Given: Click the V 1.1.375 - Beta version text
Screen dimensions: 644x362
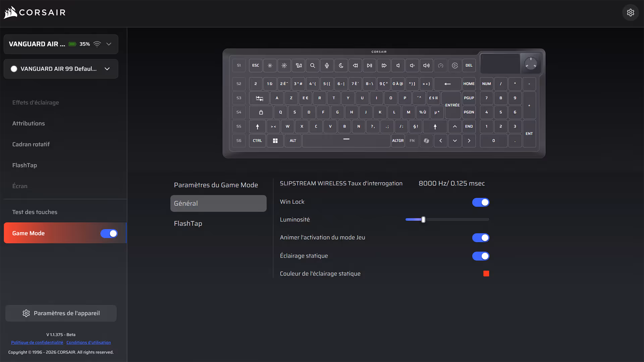Looking at the screenshot, I should 61,335.
